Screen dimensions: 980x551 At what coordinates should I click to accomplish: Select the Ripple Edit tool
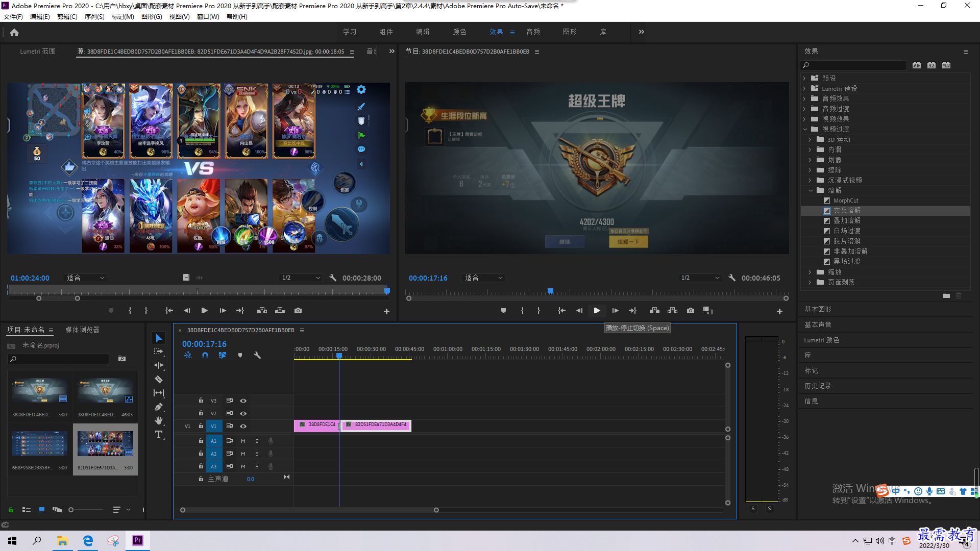pos(159,365)
